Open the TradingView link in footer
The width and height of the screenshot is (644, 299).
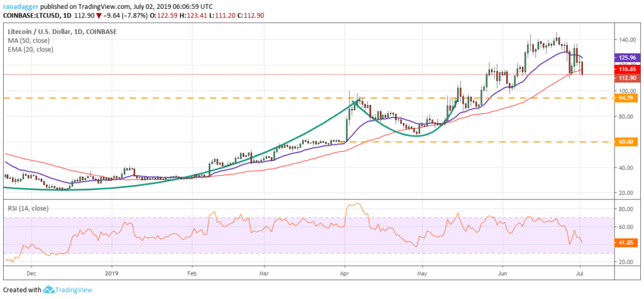74,290
